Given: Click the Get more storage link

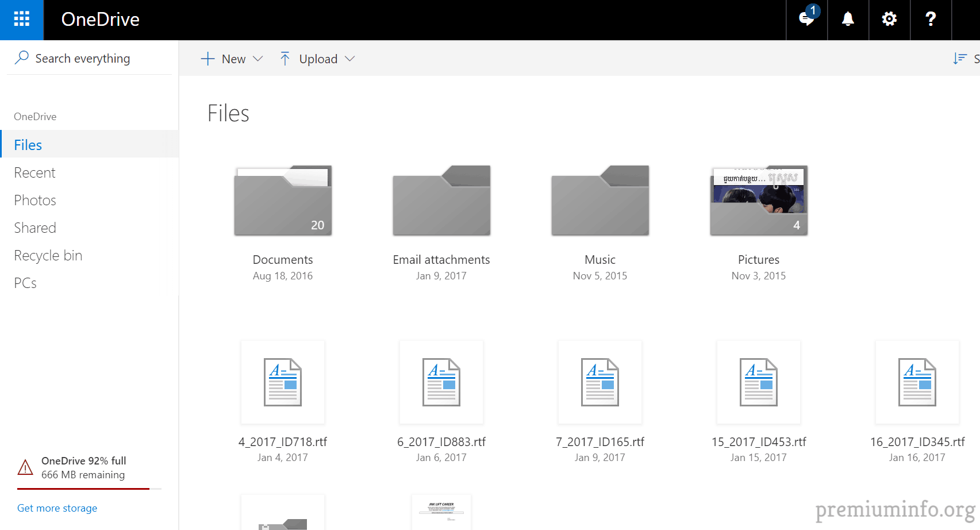Looking at the screenshot, I should (x=57, y=508).
